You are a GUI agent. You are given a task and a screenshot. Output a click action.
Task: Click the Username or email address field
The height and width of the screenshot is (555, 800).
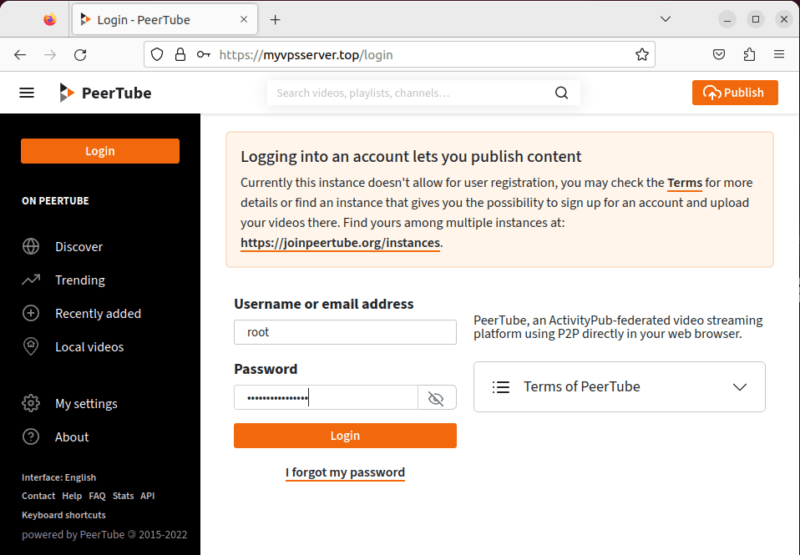coord(345,332)
